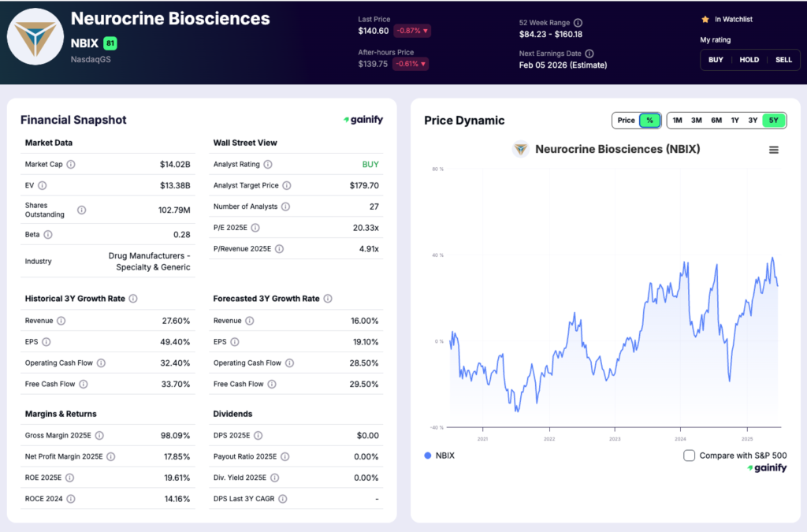The height and width of the screenshot is (532, 807).
Task: Rate the stock BUY under My rating
Action: [716, 59]
